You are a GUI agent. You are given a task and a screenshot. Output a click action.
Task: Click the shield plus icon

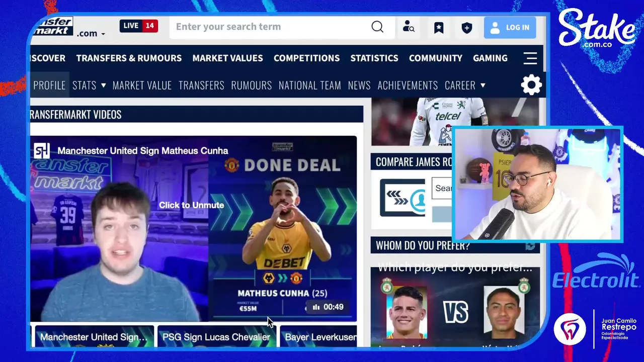coord(467,27)
